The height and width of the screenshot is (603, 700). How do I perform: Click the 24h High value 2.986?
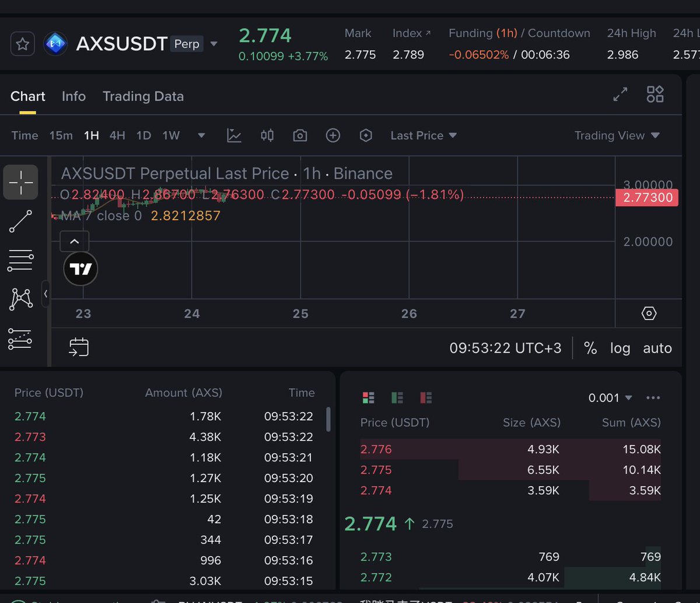622,55
